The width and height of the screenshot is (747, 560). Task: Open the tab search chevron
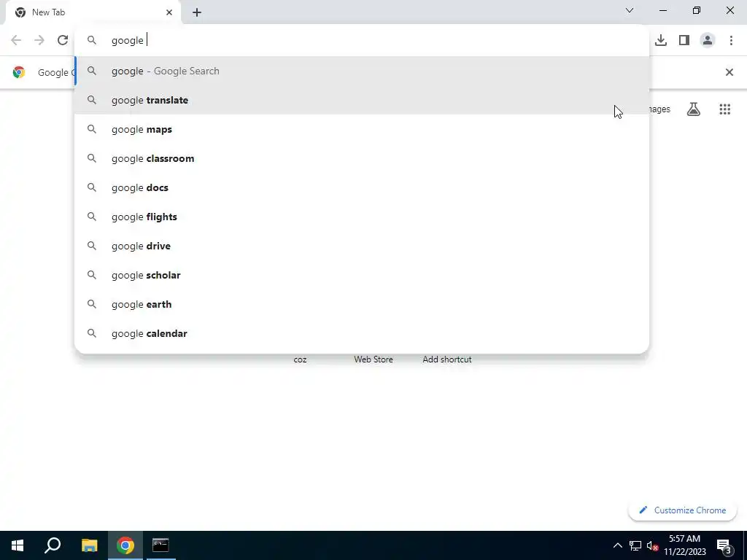click(630, 10)
